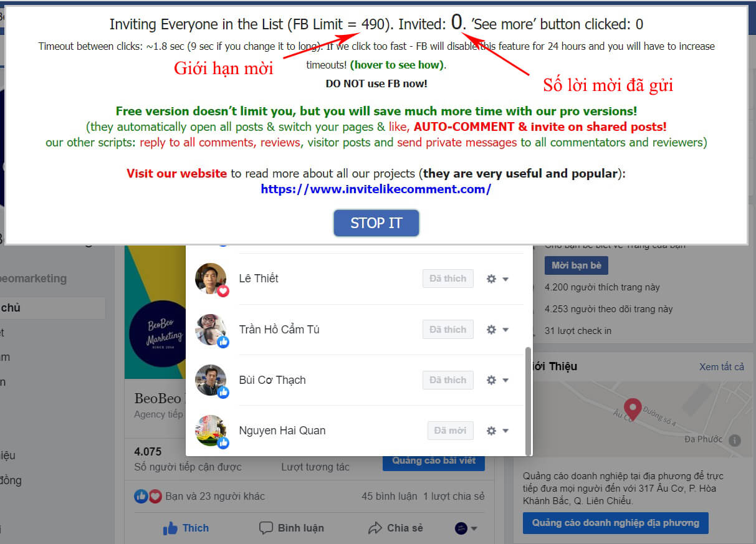Open the invitelikecomment.com website link
Viewport: 756px width, 544px height.
click(376, 189)
